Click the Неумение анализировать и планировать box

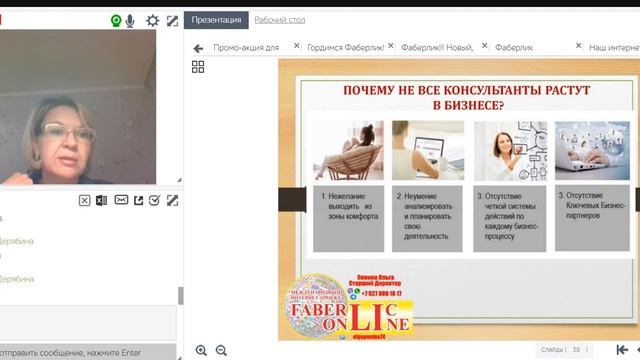pyautogui.click(x=427, y=219)
